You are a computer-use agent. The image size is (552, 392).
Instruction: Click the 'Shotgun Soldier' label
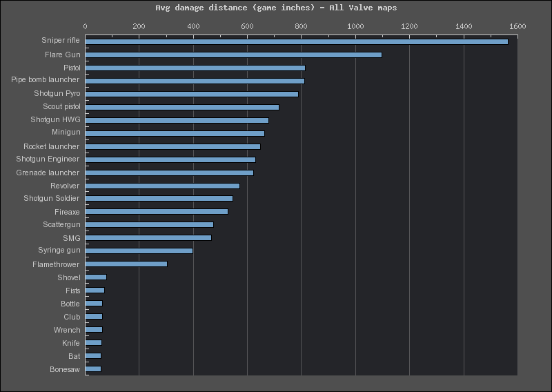(x=51, y=198)
